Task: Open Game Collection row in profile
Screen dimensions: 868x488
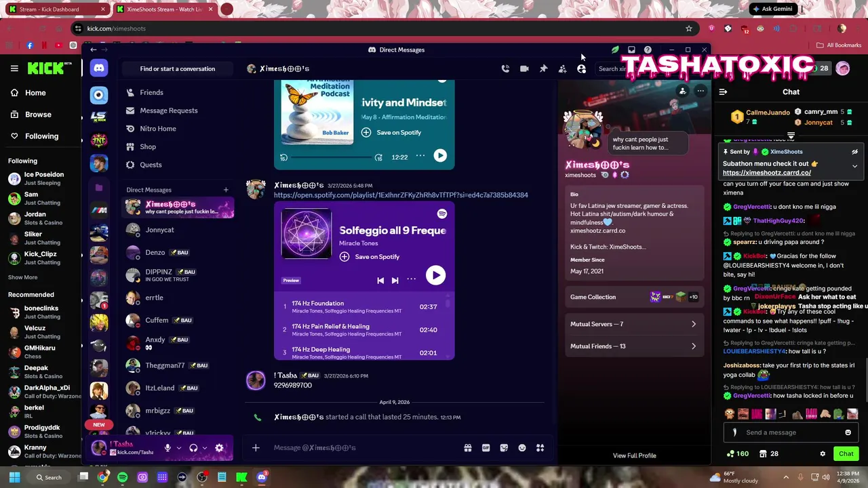Action: [x=633, y=297]
